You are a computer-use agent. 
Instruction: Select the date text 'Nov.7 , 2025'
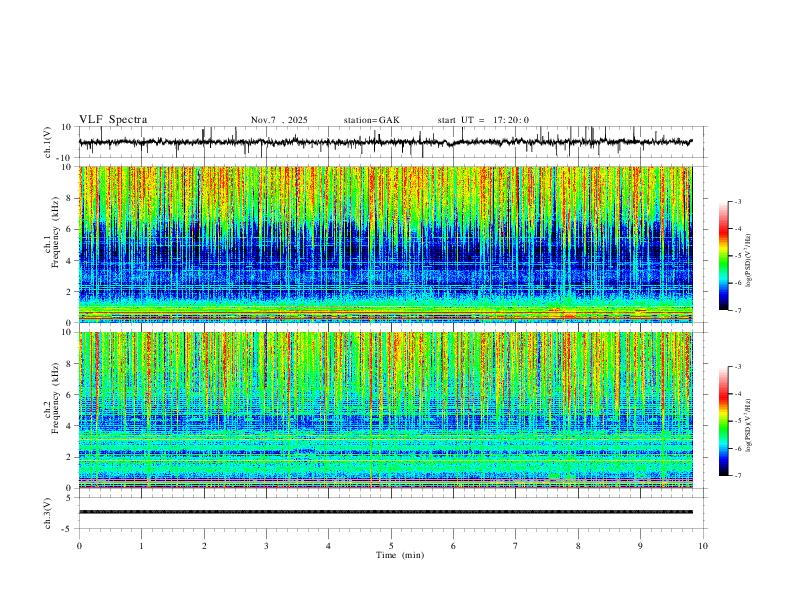tap(279, 120)
